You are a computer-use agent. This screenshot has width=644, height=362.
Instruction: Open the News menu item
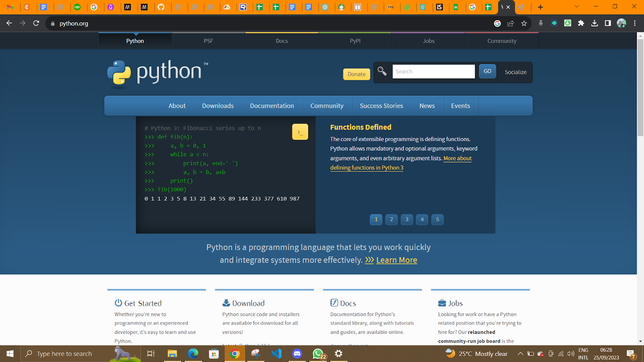point(427,106)
